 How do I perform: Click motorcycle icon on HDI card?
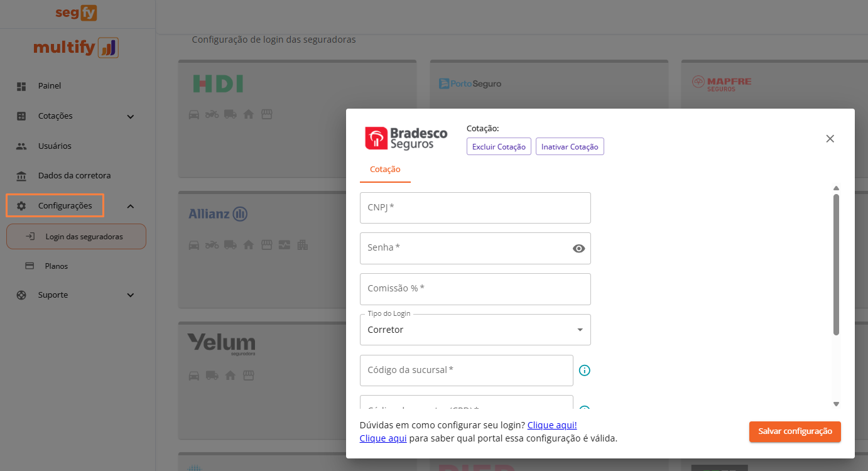(212, 114)
